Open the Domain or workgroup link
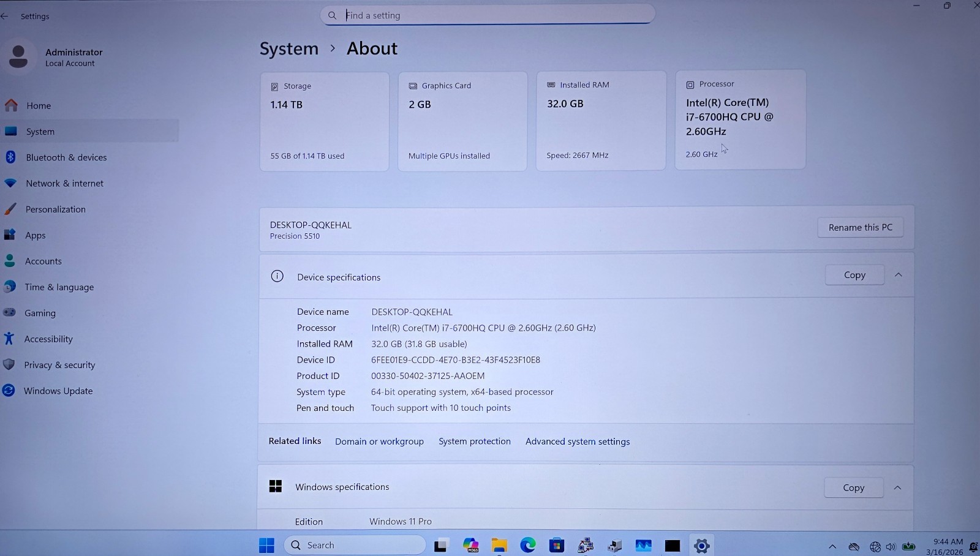The width and height of the screenshot is (980, 556). (x=379, y=441)
